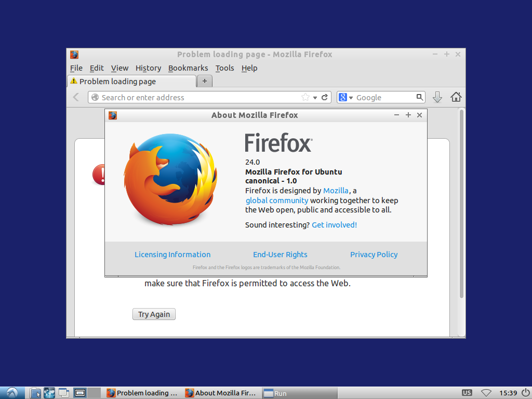This screenshot has height=399, width=532.
Task: Open a new tab with plus button
Action: tap(205, 81)
